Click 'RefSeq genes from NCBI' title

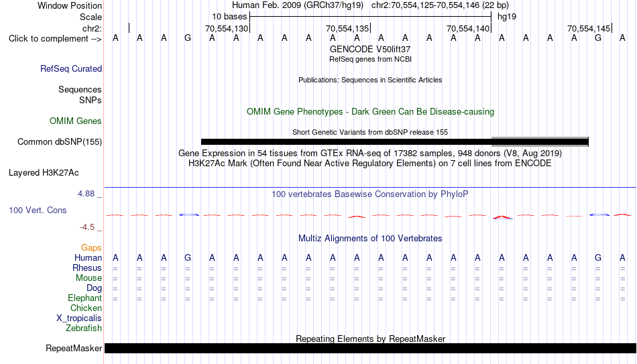pyautogui.click(x=370, y=59)
